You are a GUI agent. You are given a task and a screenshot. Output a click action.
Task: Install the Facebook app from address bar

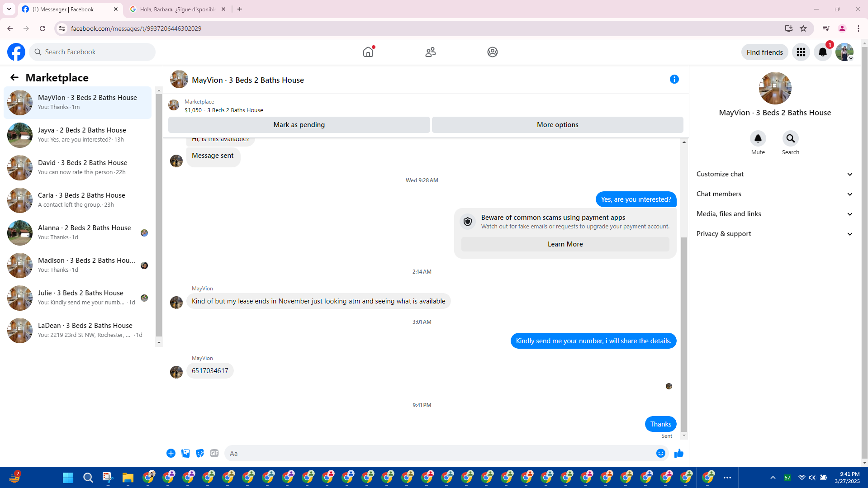pyautogui.click(x=789, y=28)
